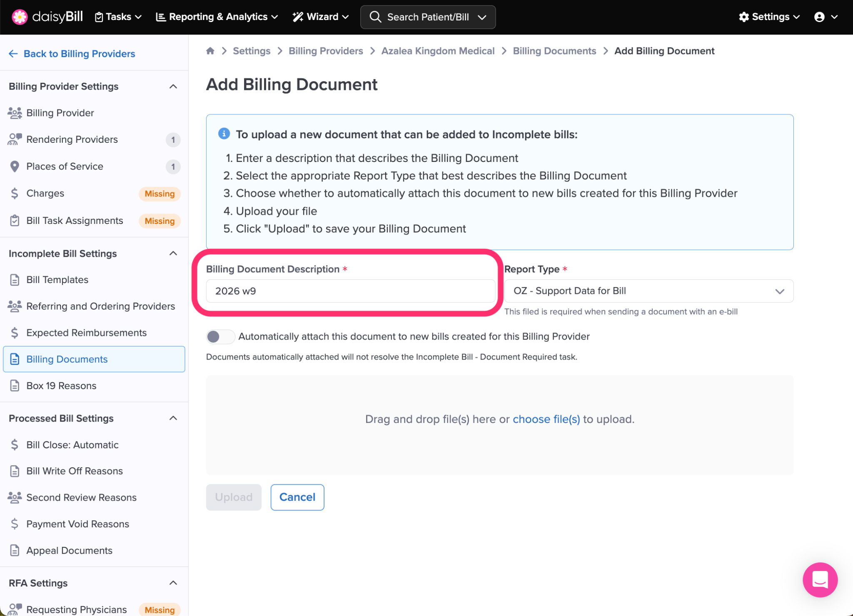Viewport: 853px width, 616px height.
Task: Click the Places of Service pin icon
Action: click(x=15, y=166)
